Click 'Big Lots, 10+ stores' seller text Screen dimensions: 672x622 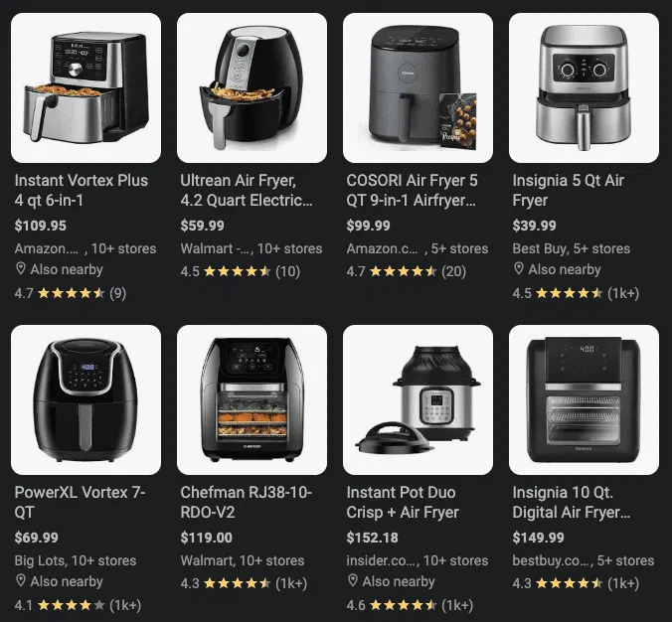coord(76,560)
